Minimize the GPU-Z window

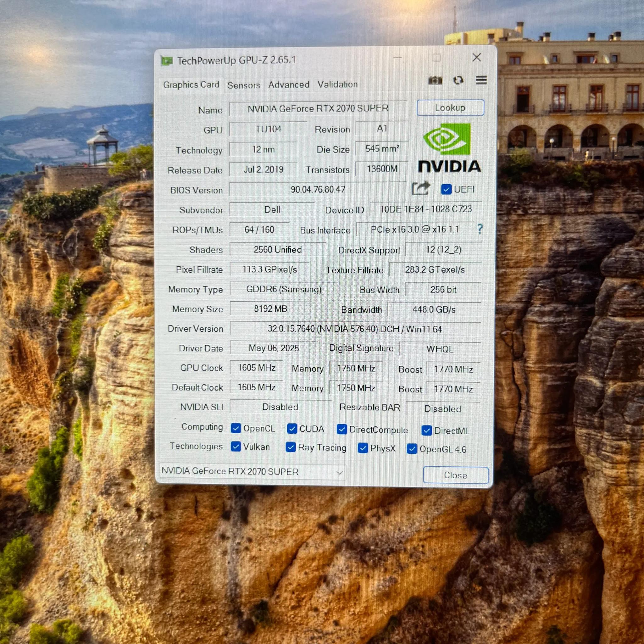tap(397, 58)
